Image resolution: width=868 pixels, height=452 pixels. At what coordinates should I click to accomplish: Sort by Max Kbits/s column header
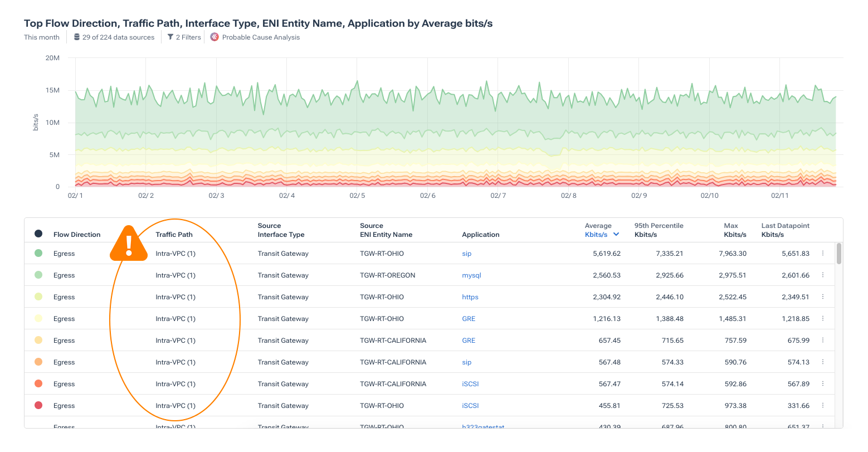(735, 230)
